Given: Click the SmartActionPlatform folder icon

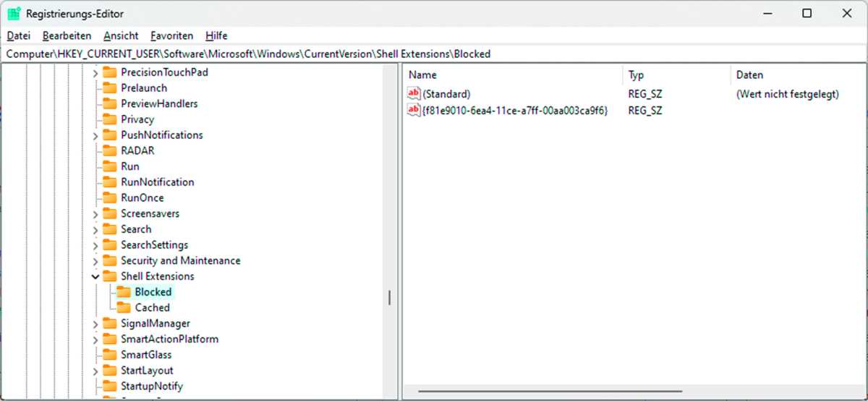Looking at the screenshot, I should coord(109,339).
